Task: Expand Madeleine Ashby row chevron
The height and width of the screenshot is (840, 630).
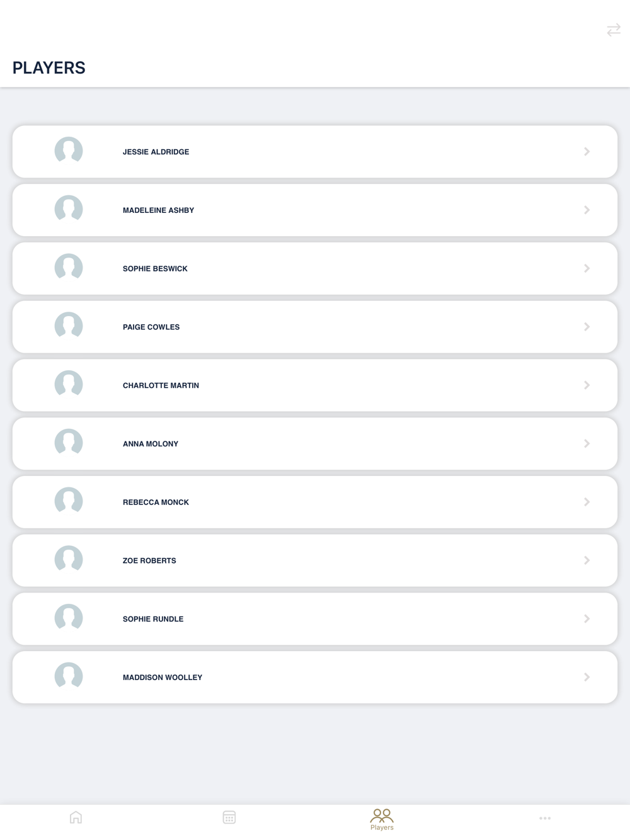Action: pyautogui.click(x=587, y=210)
